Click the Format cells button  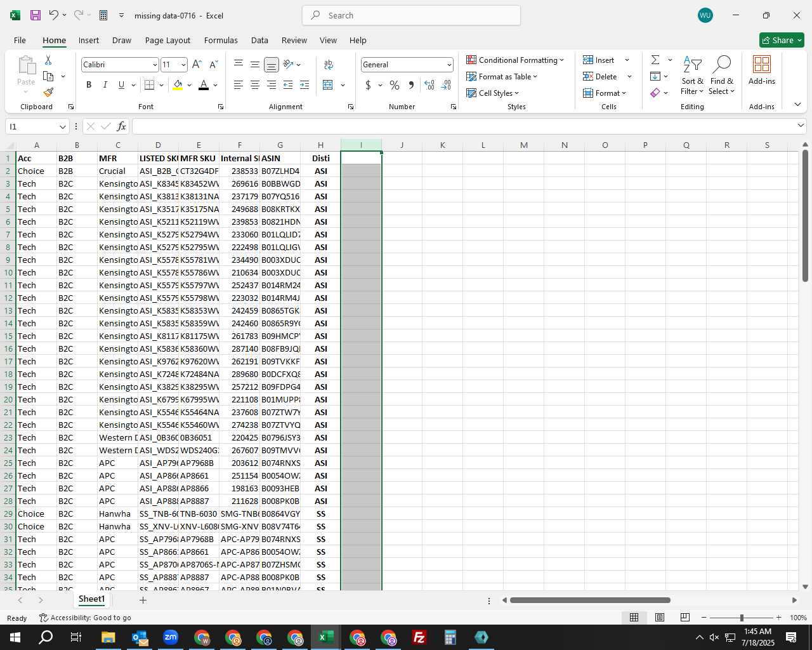coord(605,93)
